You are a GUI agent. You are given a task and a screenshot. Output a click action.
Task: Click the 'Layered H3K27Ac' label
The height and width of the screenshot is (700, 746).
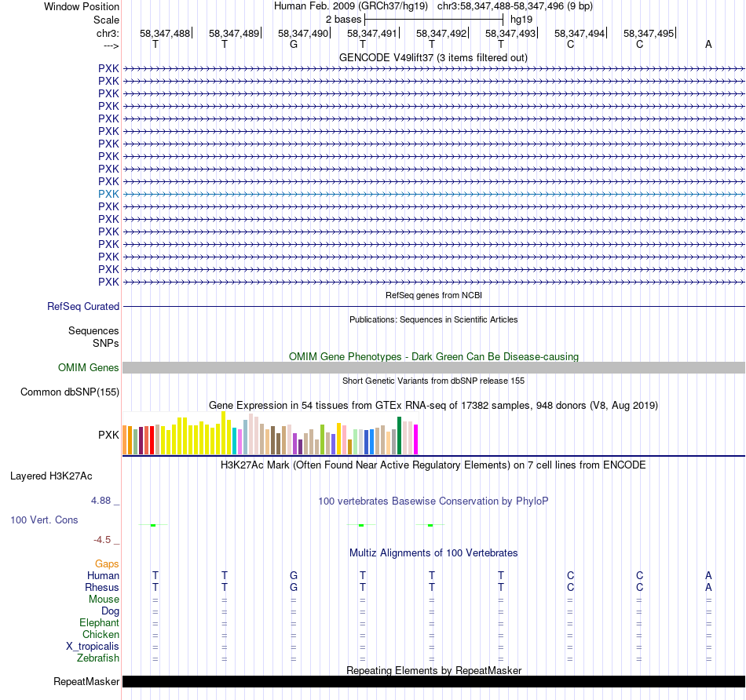(51, 476)
